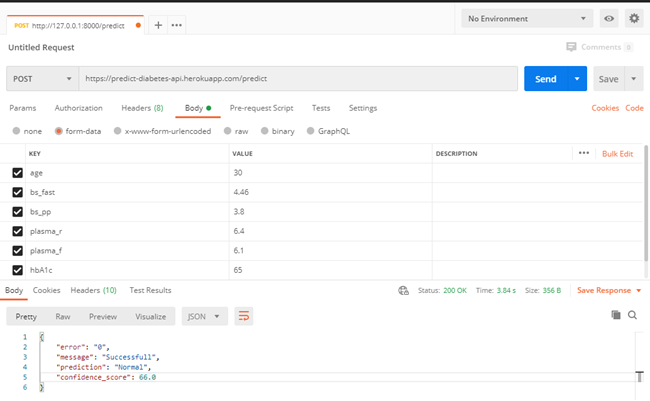Select the raw body type radio button
Viewport: 650px width, 401px height.
(229, 130)
